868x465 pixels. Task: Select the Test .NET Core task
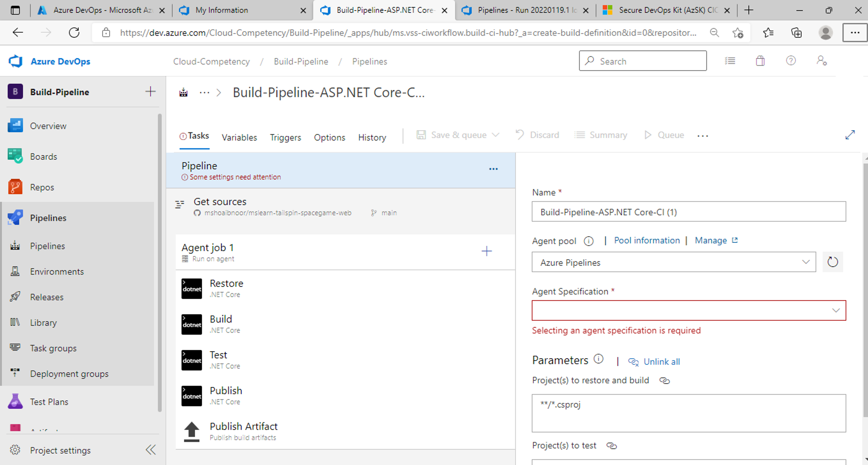pyautogui.click(x=345, y=360)
